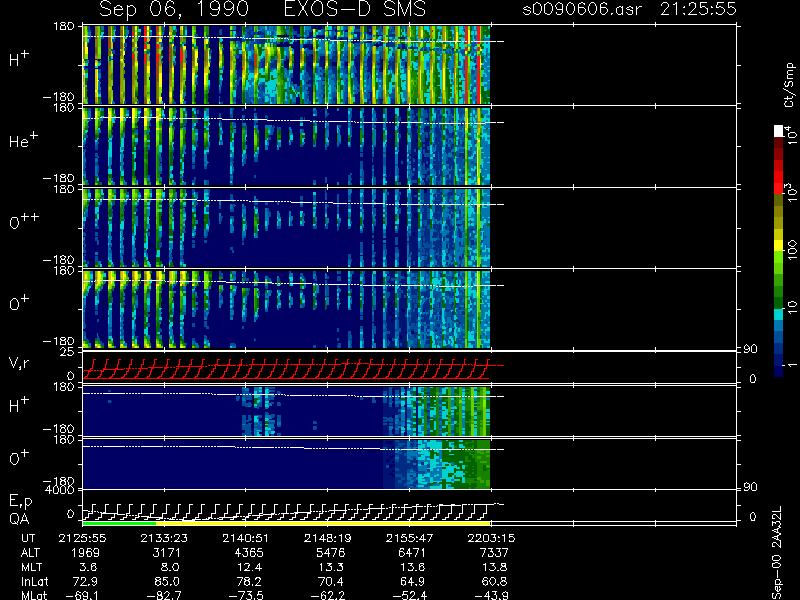Screen dimensions: 800x600
Task: Click the UT value "2203:15"
Action: (491, 538)
